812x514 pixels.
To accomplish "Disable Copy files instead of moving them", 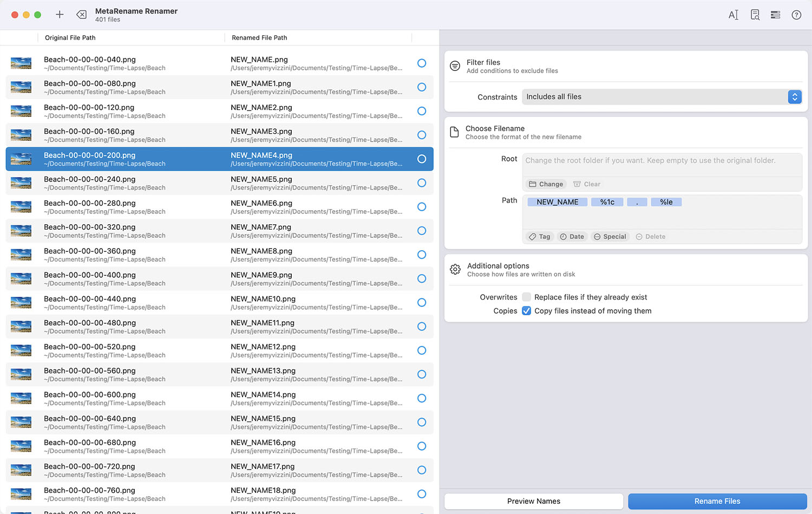I will point(526,311).
